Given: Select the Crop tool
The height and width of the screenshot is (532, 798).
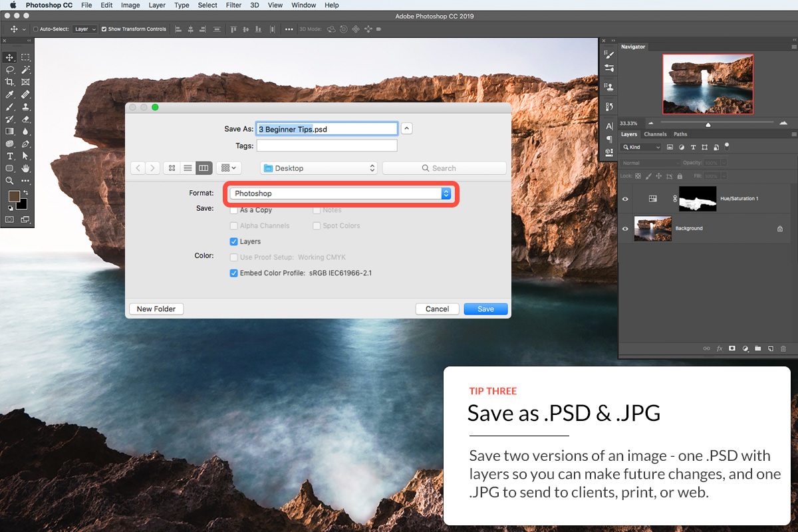Looking at the screenshot, I should (9, 82).
